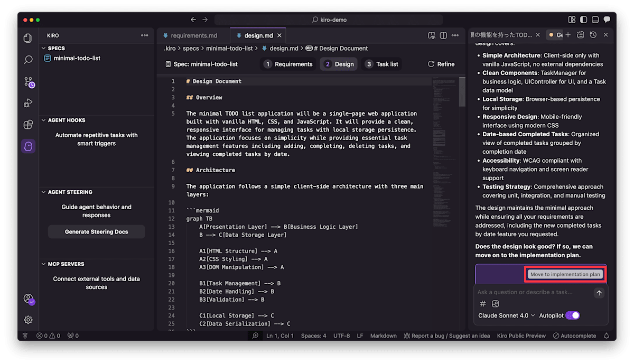Image resolution: width=634 pixels, height=364 pixels.
Task: Open the Extensions view icon
Action: (28, 125)
